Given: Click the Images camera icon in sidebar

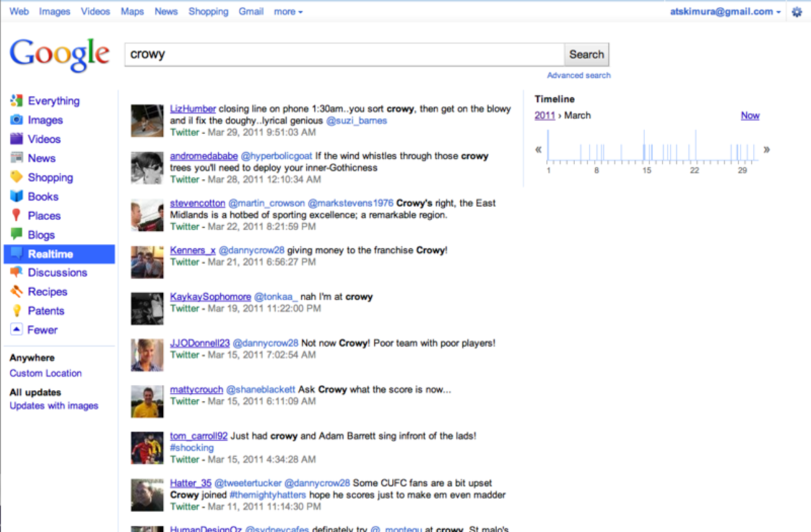Looking at the screenshot, I should (17, 120).
